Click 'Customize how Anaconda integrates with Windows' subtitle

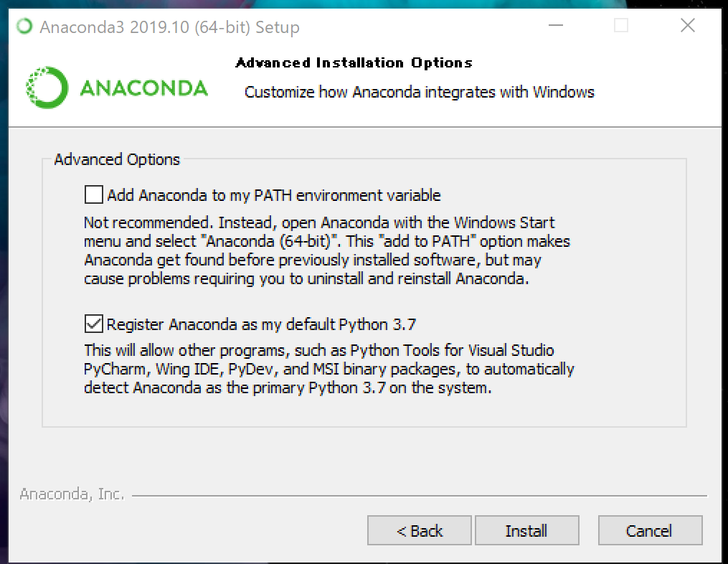tap(420, 92)
